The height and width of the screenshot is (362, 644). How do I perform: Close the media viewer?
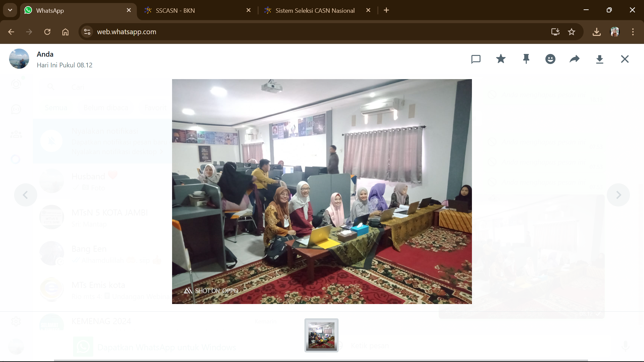pyautogui.click(x=625, y=59)
